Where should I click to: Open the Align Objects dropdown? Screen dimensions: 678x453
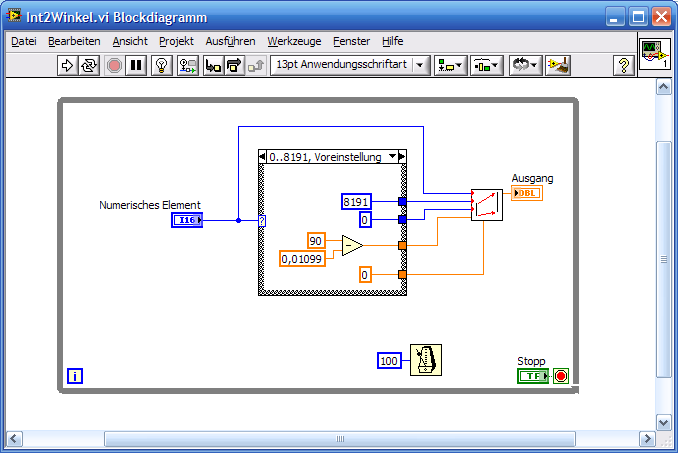[x=450, y=66]
